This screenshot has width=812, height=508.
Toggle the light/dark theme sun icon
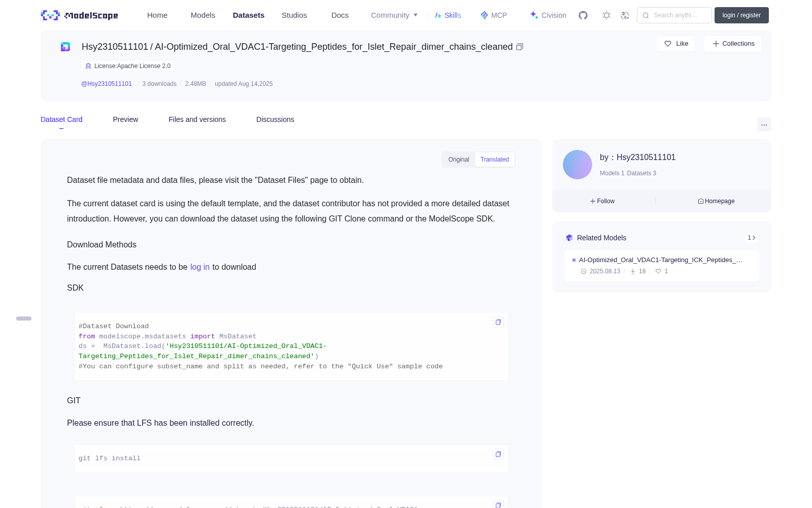click(606, 15)
